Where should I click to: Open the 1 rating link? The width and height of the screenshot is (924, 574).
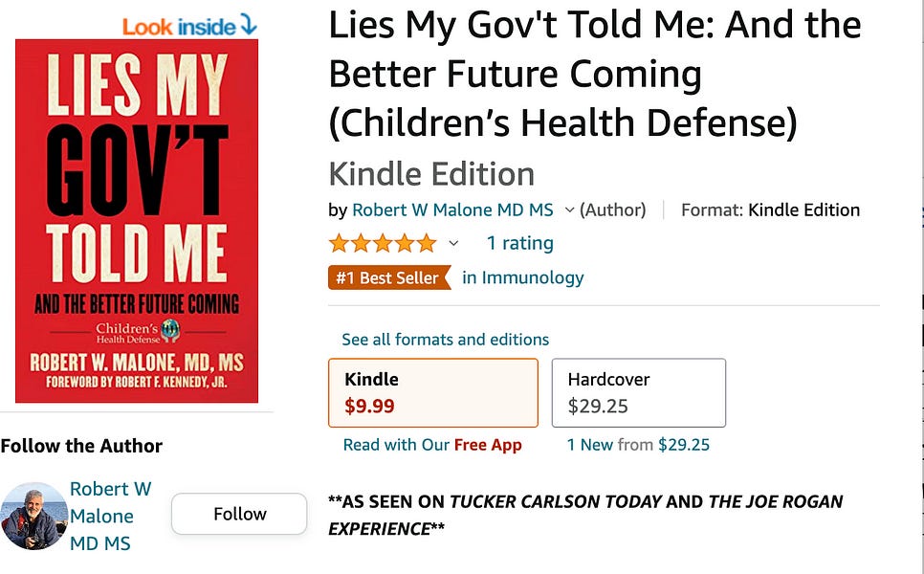tap(520, 243)
